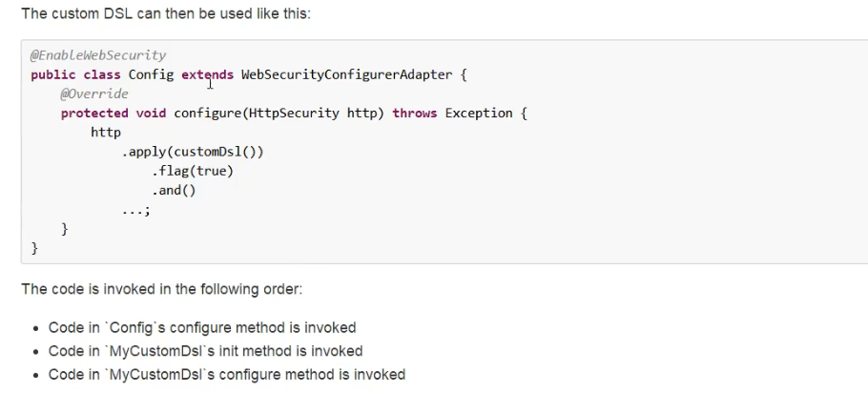This screenshot has height=394, width=868.
Task: Click WebSecurityConfigurerAdapter in the class declaration
Action: pos(346,74)
